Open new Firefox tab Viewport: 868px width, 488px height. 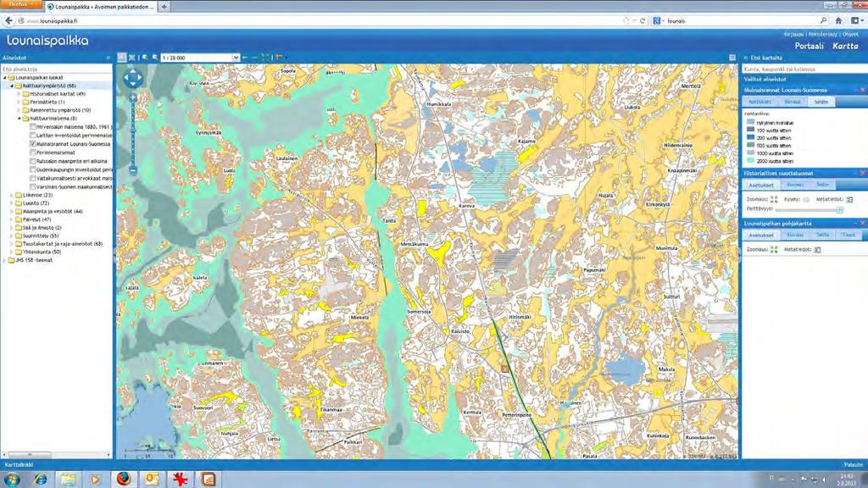164,7
